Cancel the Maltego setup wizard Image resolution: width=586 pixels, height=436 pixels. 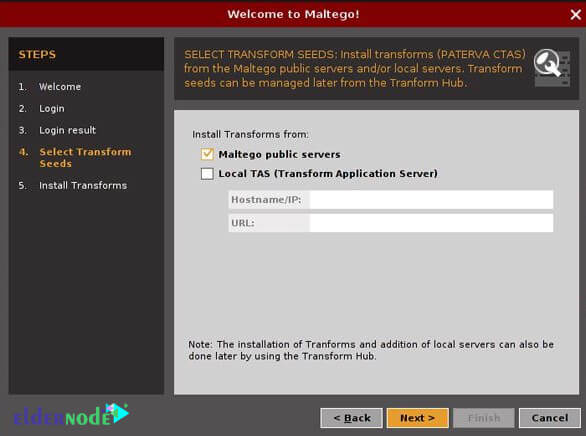click(550, 418)
